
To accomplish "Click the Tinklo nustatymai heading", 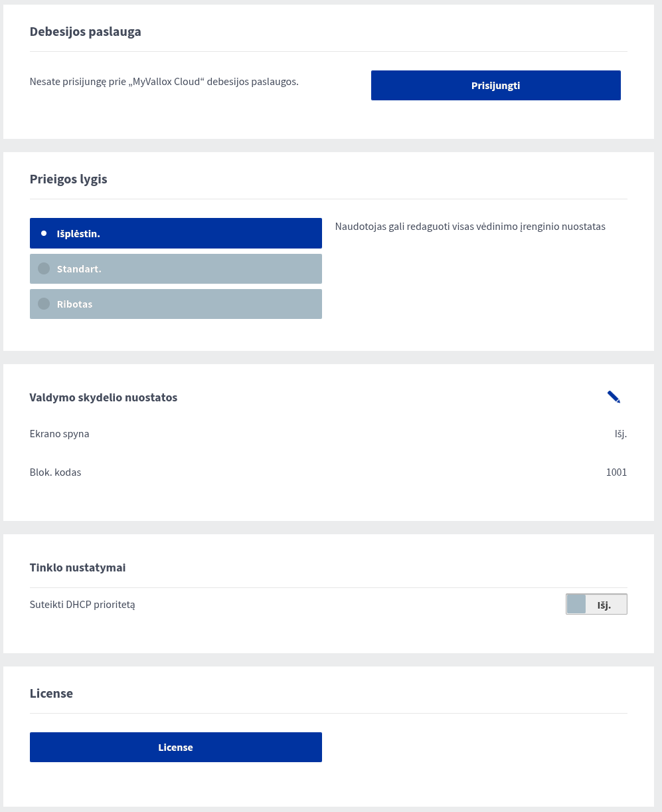I will tap(78, 567).
